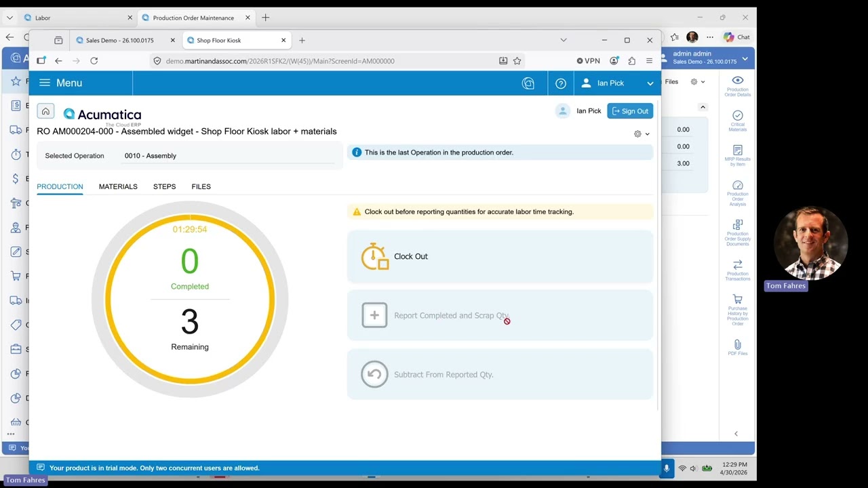Click the Favorites star in the back window sidebar
Screen dimensions: 868x488
(16, 81)
